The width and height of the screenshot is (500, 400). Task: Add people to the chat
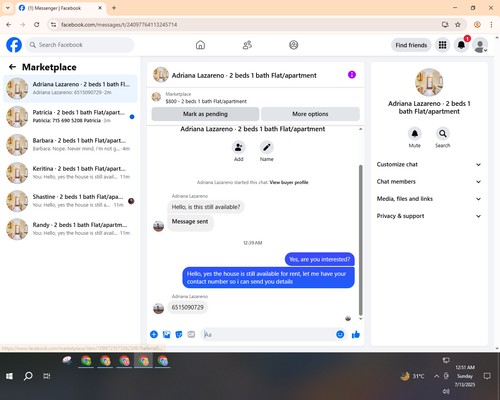[x=239, y=147]
